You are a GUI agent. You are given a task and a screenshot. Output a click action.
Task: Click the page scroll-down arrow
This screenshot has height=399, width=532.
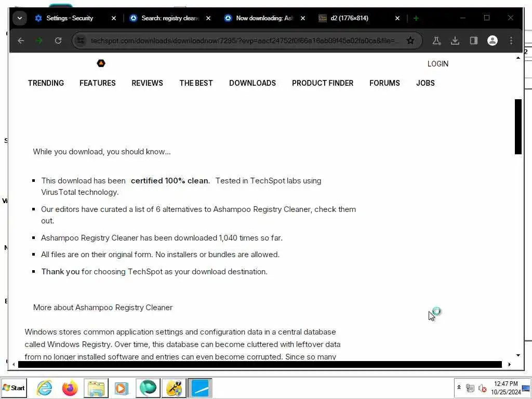(518, 355)
